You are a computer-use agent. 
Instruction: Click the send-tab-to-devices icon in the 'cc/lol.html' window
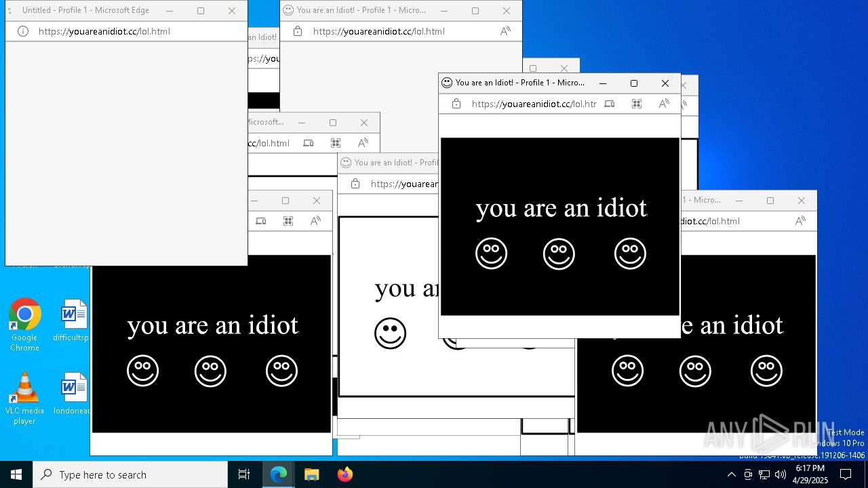tap(309, 143)
